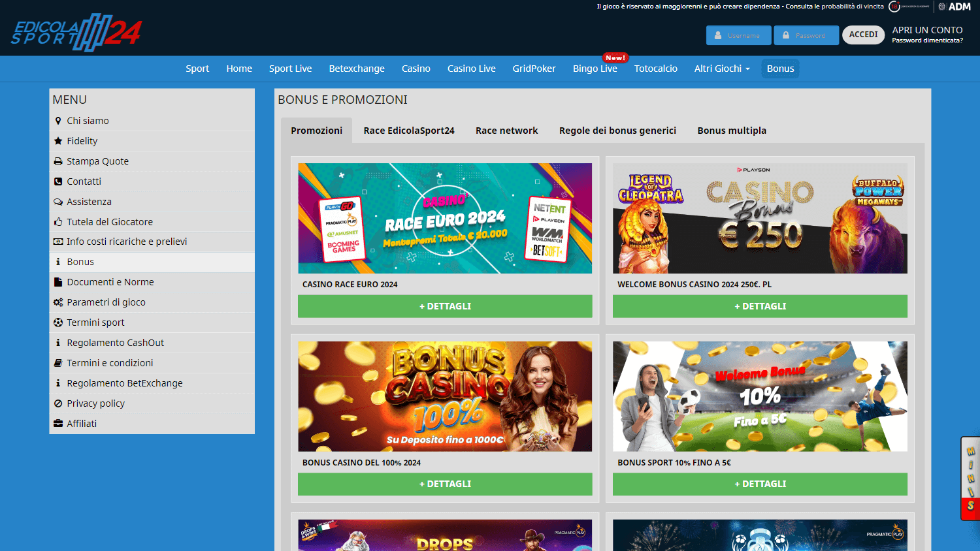
Task: Open Privacy policy page
Action: [152, 403]
